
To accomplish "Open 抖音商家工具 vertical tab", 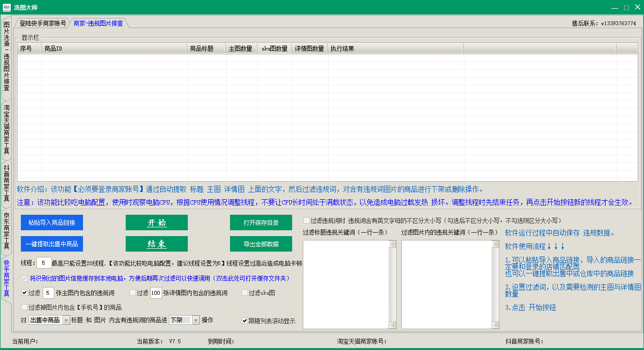I will pos(7,183).
